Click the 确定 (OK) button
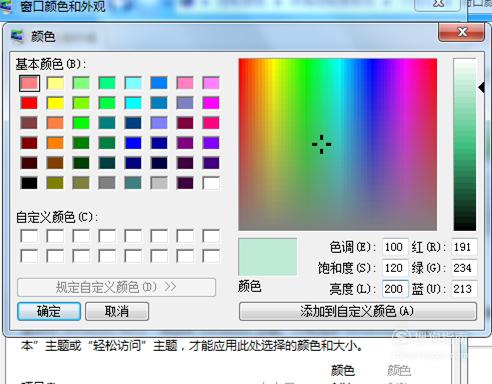Viewport: 492px width, 384px height. [x=49, y=311]
